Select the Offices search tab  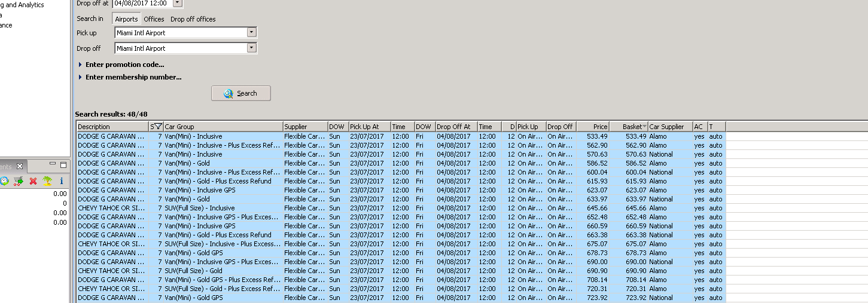[x=154, y=19]
